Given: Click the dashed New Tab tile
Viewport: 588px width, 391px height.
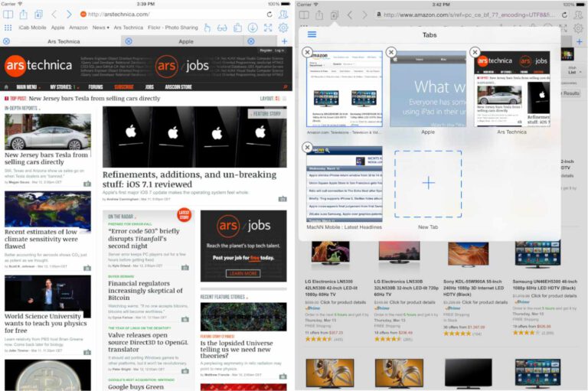Looking at the screenshot, I should (428, 184).
